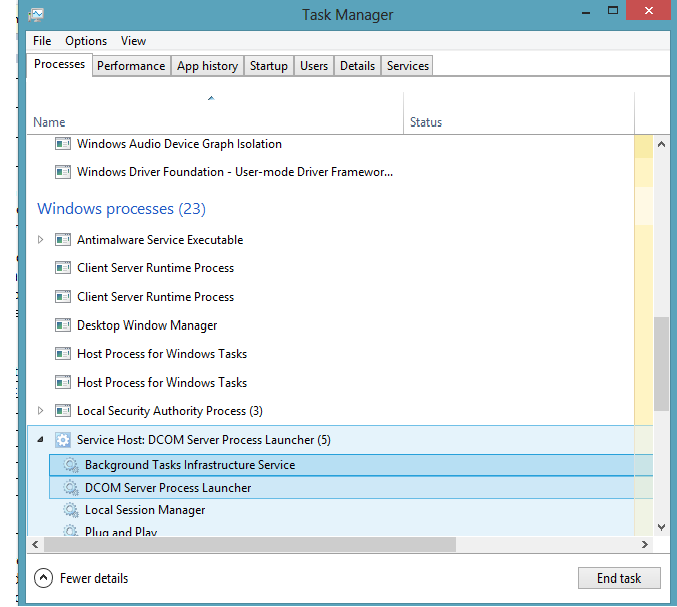The width and height of the screenshot is (677, 607).
Task: Click the Antimalware Service Executable icon
Action: pos(63,240)
